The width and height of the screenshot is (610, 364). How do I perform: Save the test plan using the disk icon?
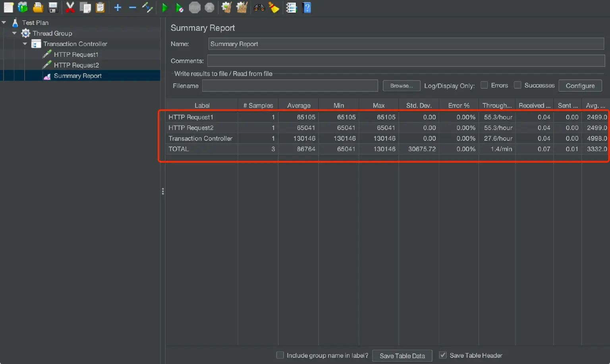point(53,8)
